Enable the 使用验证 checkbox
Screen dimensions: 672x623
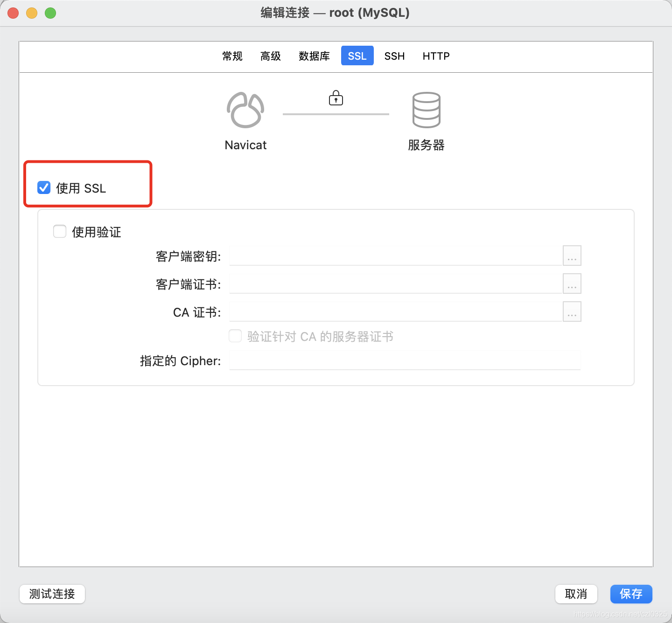coord(60,231)
